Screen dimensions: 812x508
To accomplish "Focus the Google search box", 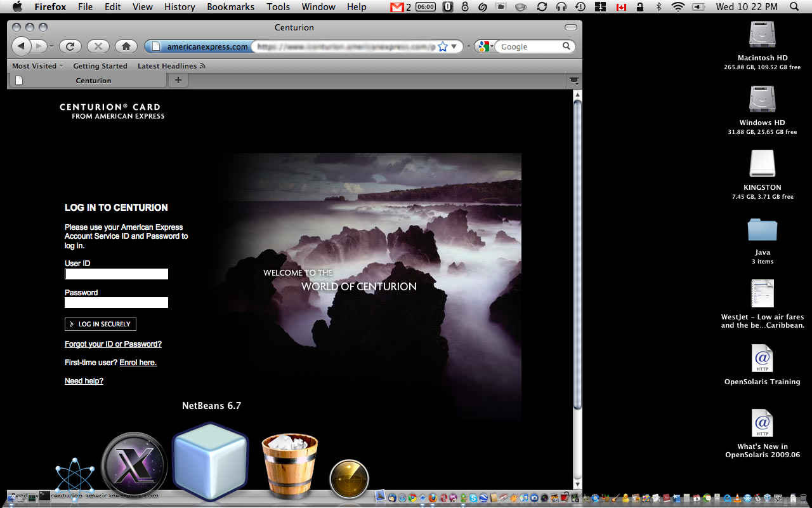I will click(530, 46).
